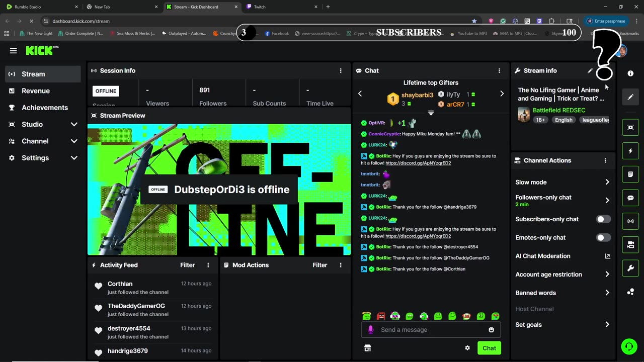
Task: Click the pencil edit icon in right sidebar
Action: coord(630,97)
